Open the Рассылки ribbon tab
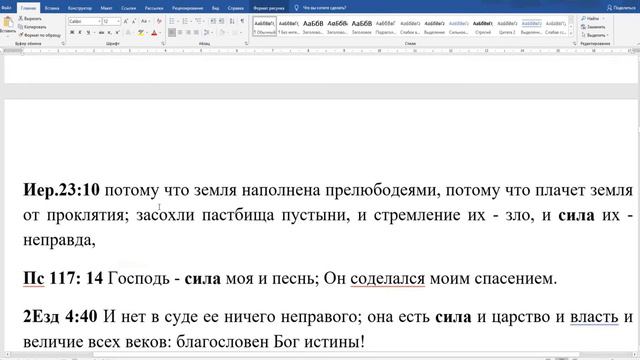Viewport: 640px width, 360px height. pos(154,8)
